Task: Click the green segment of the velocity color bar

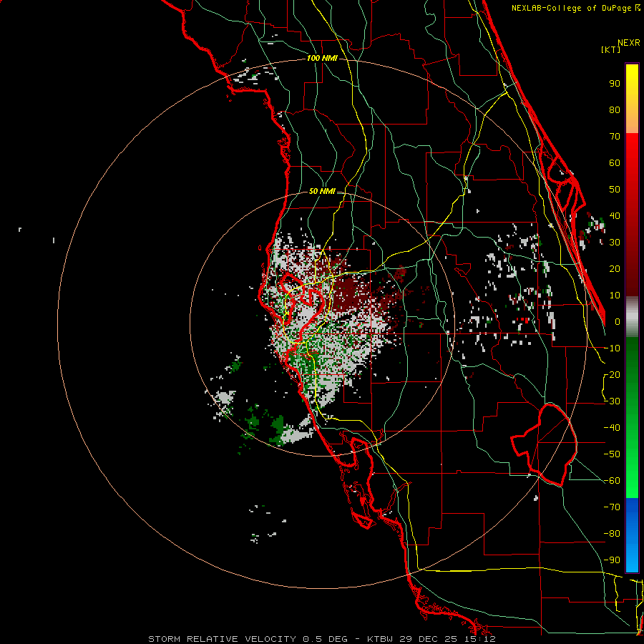Action: 632,417
